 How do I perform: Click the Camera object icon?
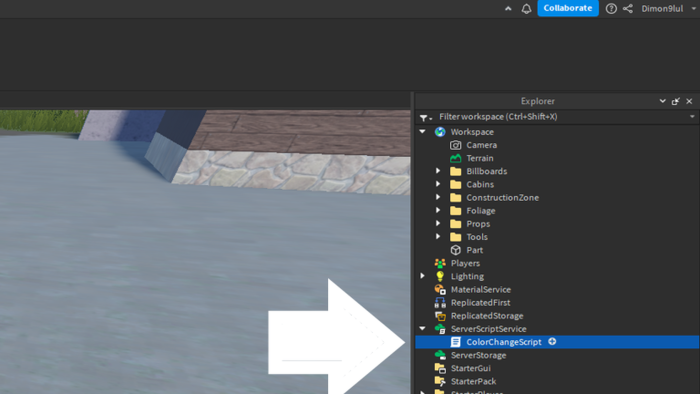[455, 145]
